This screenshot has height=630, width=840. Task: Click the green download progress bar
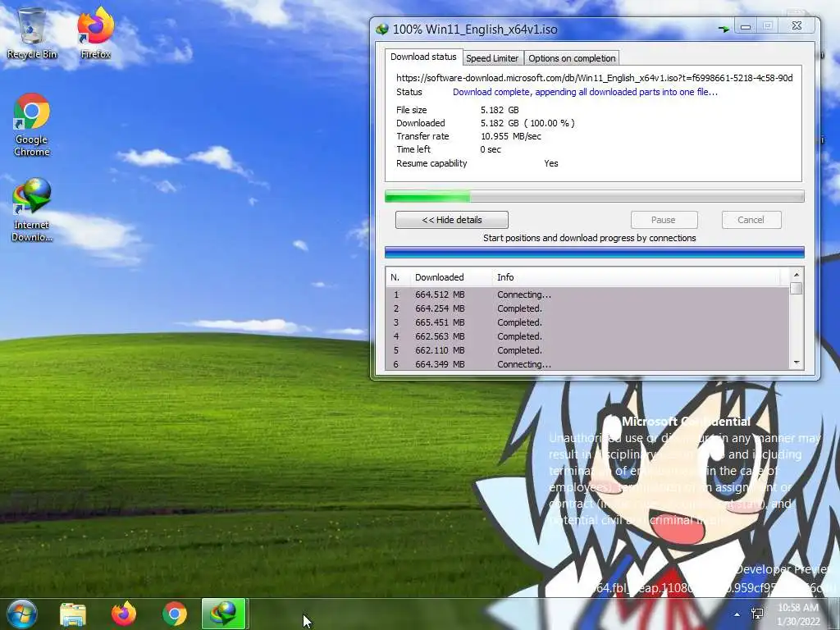tap(594, 196)
